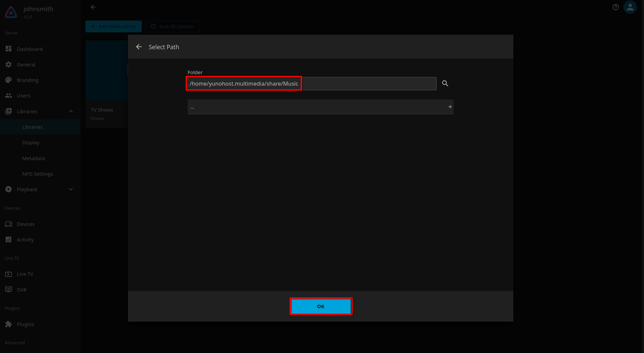
Task: Collapse the Libraries section chevron
Action: coord(71,111)
